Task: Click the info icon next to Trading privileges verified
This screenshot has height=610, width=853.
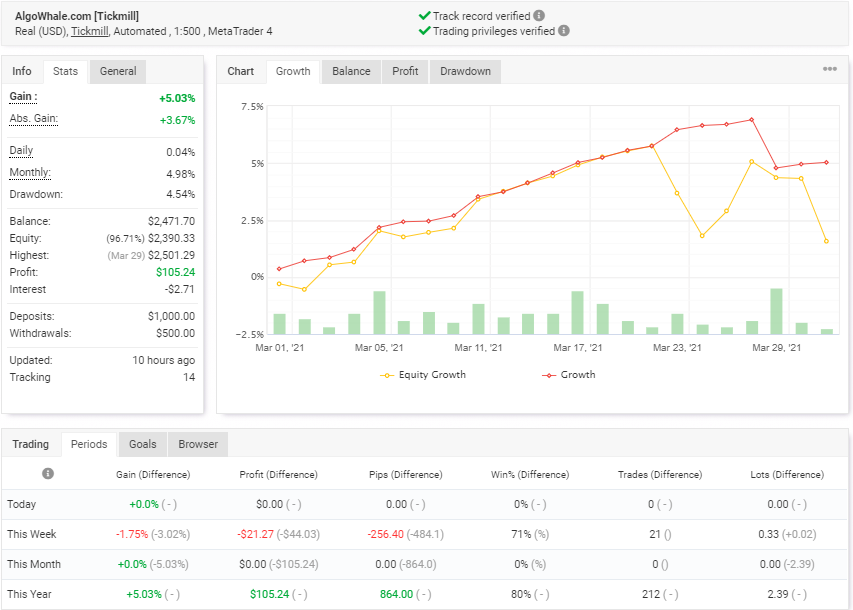Action: [x=564, y=31]
